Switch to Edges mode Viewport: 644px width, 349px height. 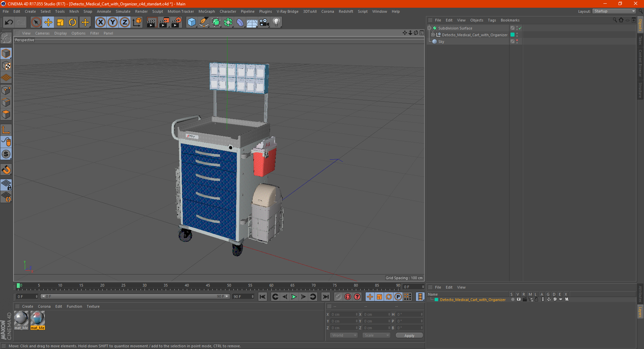tap(6, 102)
